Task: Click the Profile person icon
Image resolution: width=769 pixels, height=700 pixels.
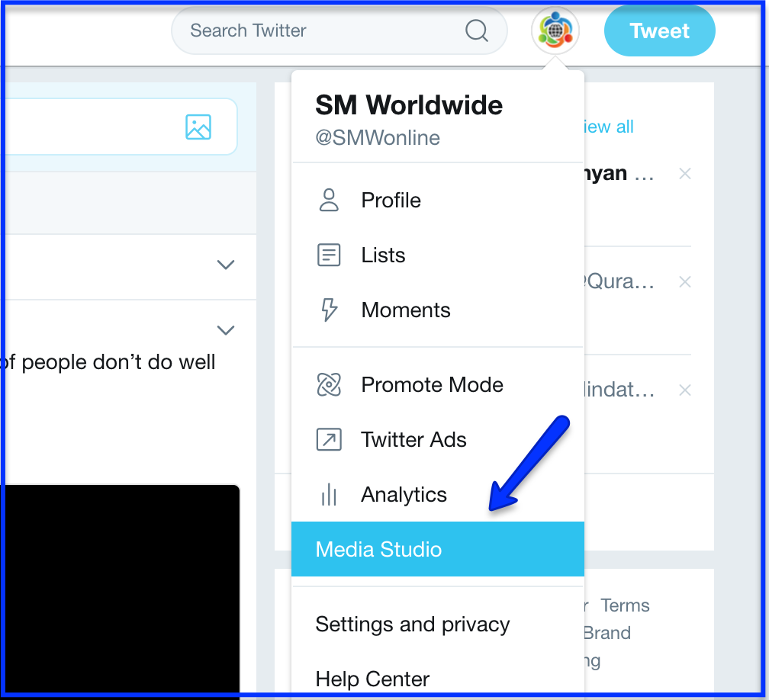Action: click(x=329, y=200)
